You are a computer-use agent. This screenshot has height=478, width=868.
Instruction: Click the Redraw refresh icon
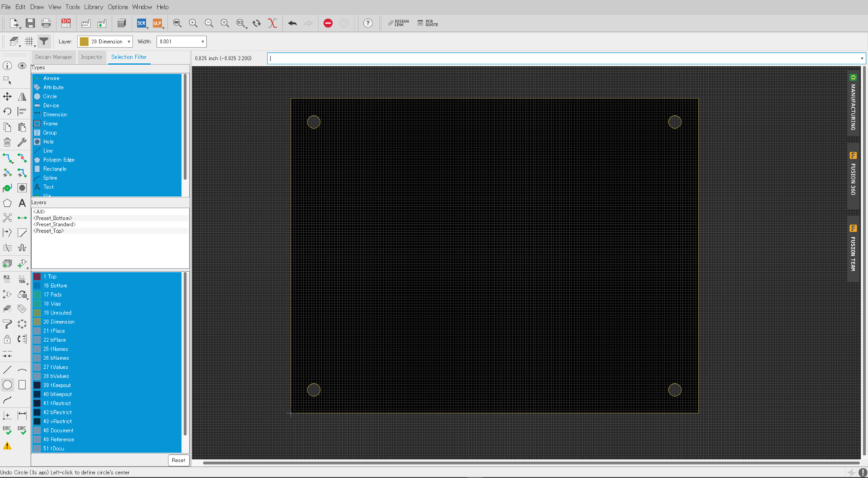(256, 23)
